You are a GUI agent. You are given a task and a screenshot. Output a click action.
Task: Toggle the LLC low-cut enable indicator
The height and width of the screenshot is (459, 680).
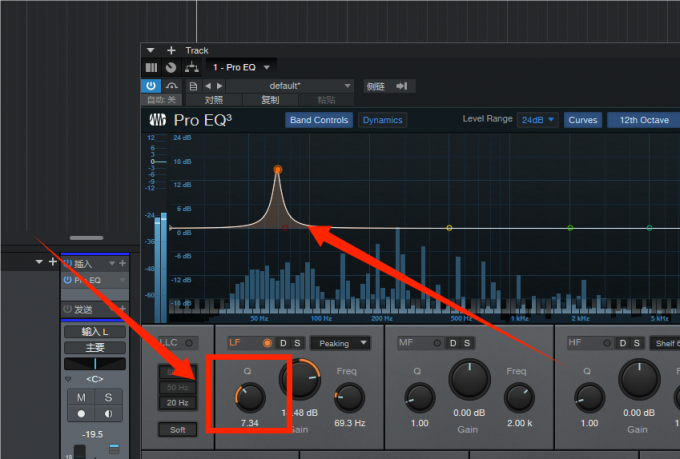click(189, 343)
